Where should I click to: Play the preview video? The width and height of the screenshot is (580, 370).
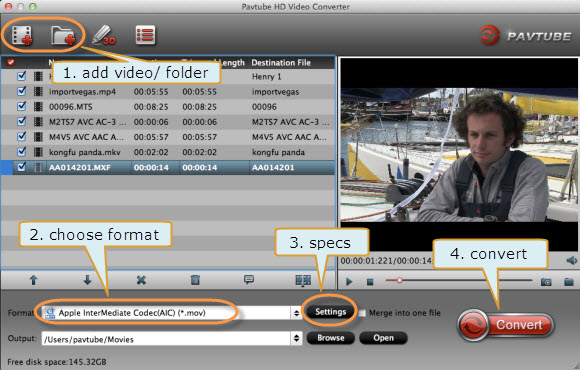click(x=349, y=282)
